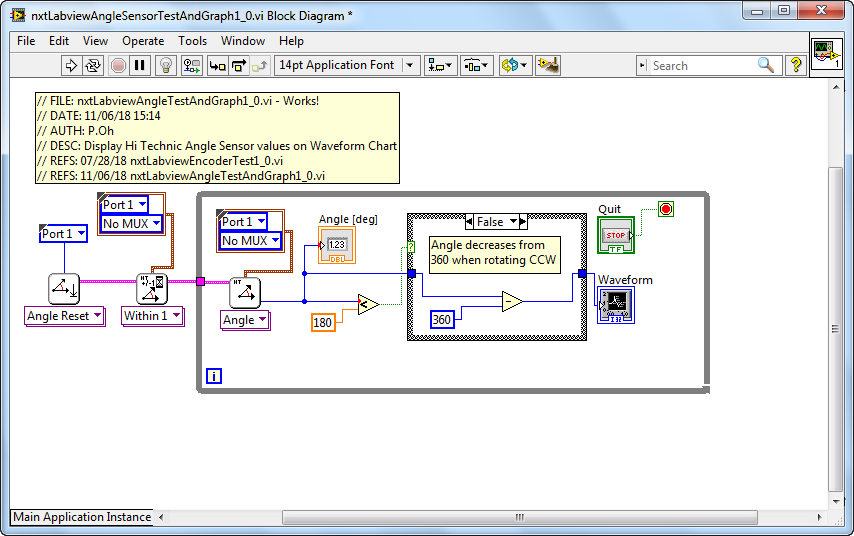Click case structure previous-case arrow
This screenshot has height=536, width=854.
pyautogui.click(x=469, y=222)
